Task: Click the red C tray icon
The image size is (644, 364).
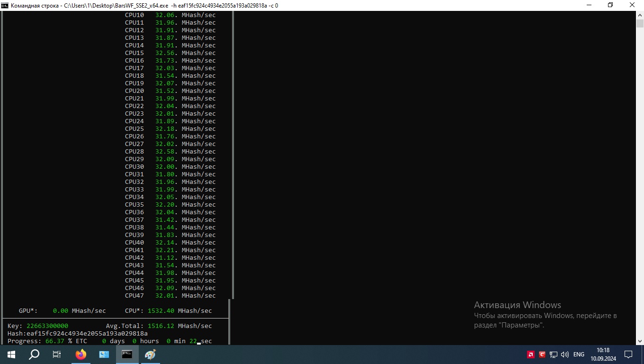Action: [x=542, y=355]
